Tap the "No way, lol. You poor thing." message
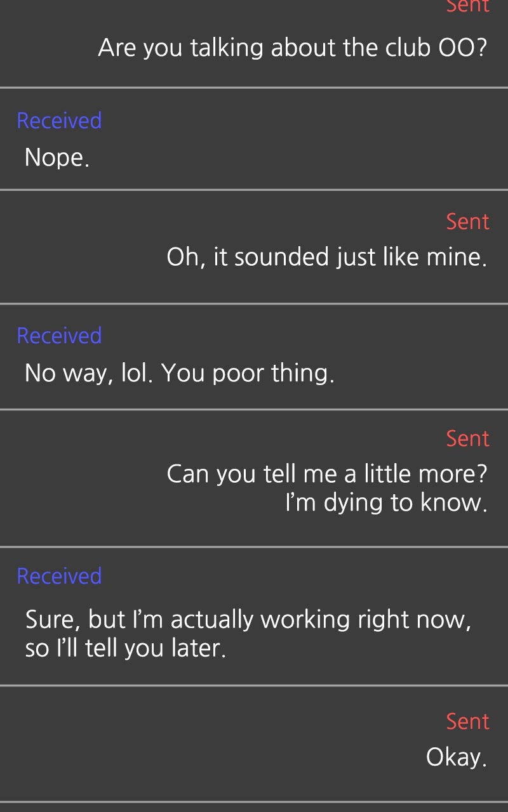 (179, 373)
